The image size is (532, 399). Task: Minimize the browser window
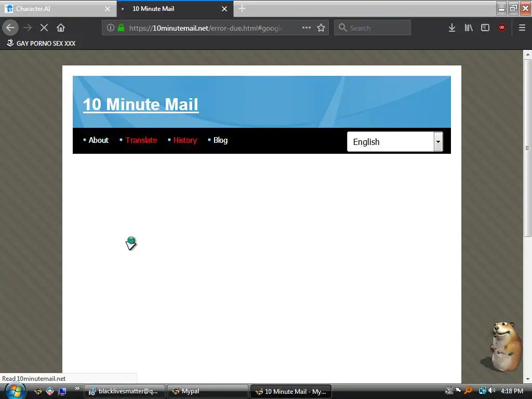501,8
